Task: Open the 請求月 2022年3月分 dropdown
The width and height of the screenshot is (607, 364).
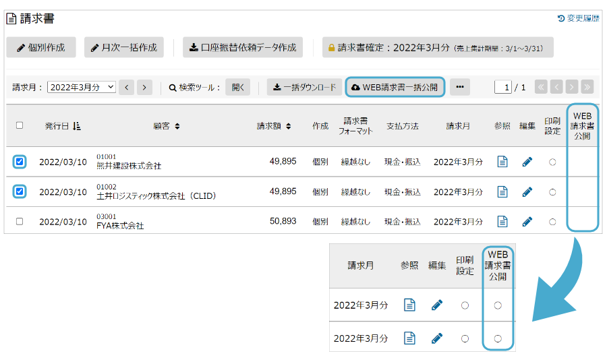Action: click(x=82, y=87)
